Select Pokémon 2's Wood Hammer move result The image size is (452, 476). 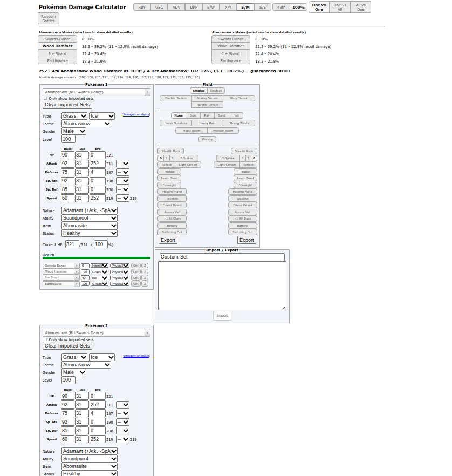pos(230,46)
